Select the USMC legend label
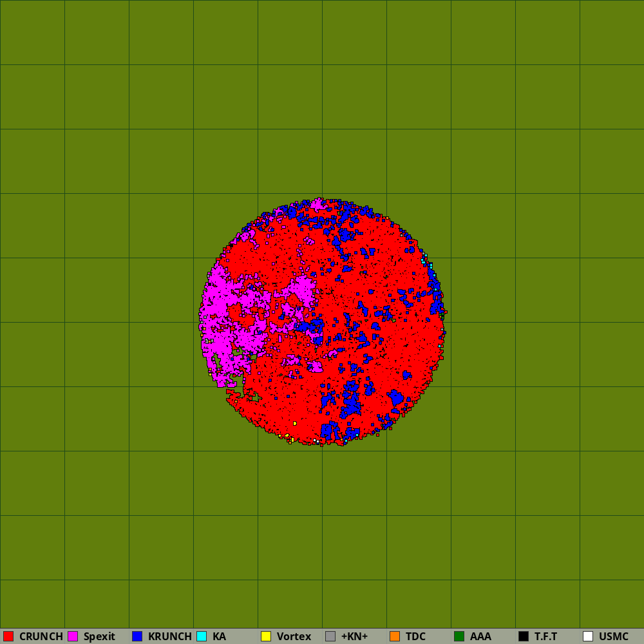This screenshot has height=644, width=644. point(614,636)
